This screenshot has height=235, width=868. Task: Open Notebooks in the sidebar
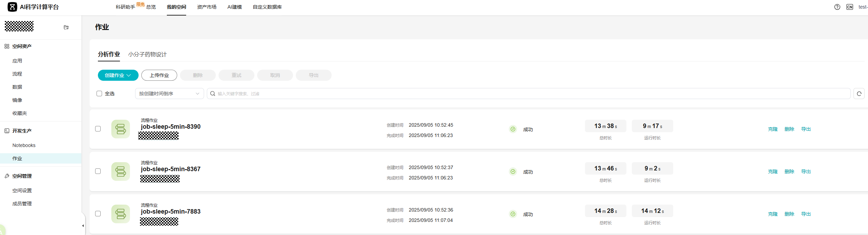24,145
